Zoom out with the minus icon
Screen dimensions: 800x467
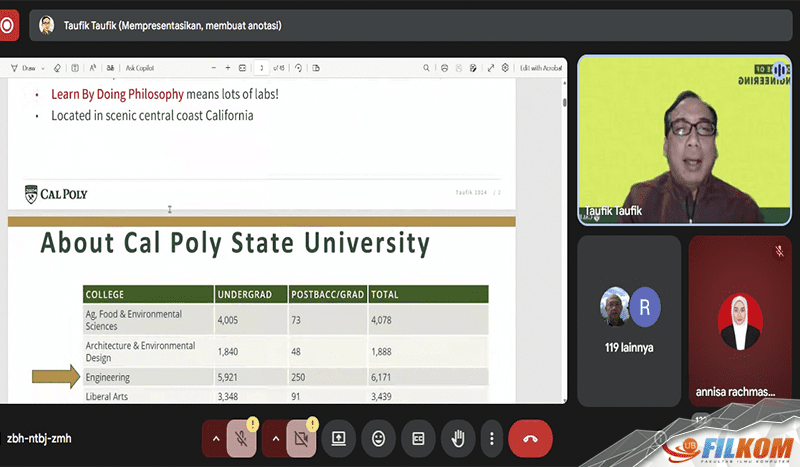coord(213,68)
